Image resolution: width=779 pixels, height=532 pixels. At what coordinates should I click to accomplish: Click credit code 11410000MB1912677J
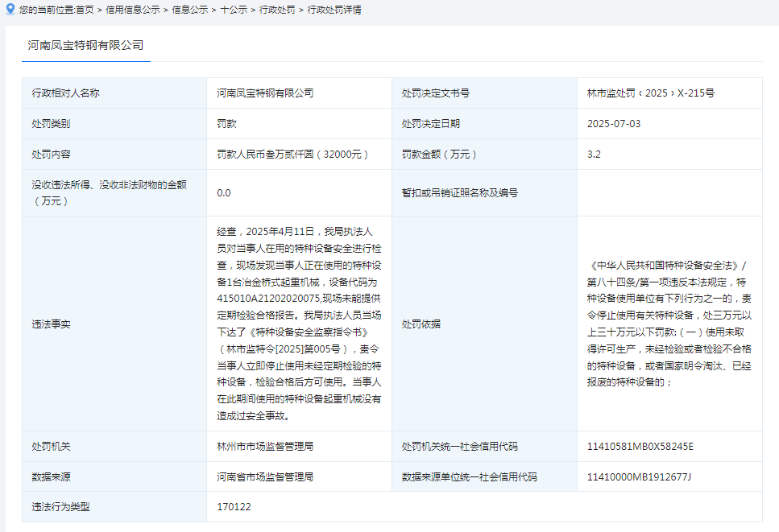[x=639, y=477]
